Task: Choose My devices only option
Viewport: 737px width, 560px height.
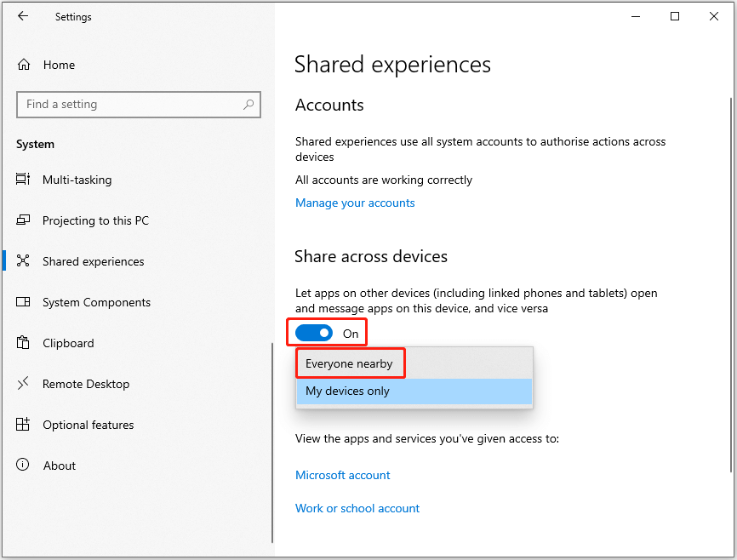Action: (x=414, y=391)
